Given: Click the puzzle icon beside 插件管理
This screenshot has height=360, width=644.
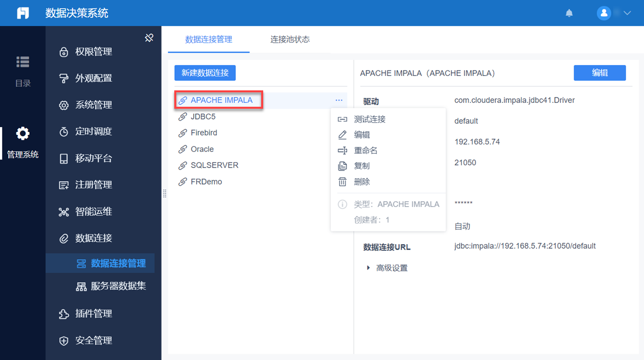Looking at the screenshot, I should point(64,314).
